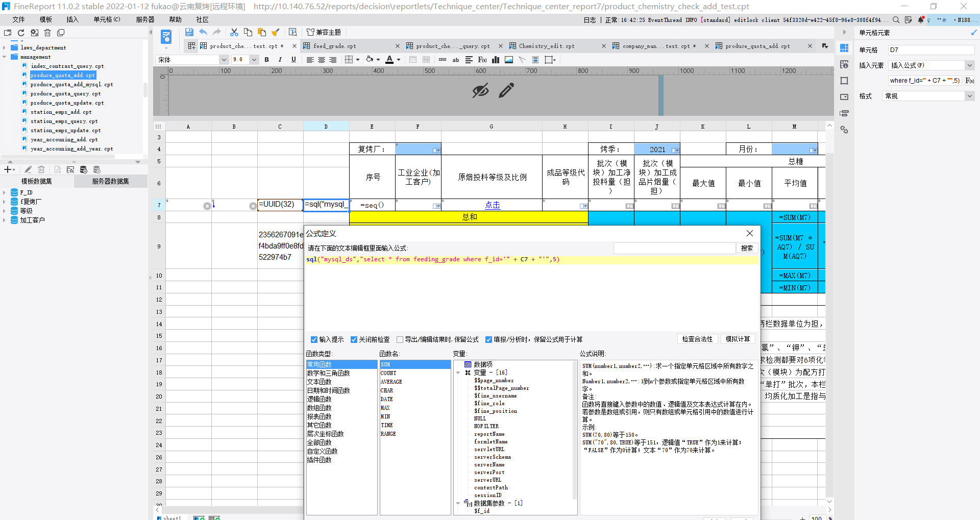Image resolution: width=980 pixels, height=520 pixels.
Task: Open the 插入 menu
Action: pos(72,19)
